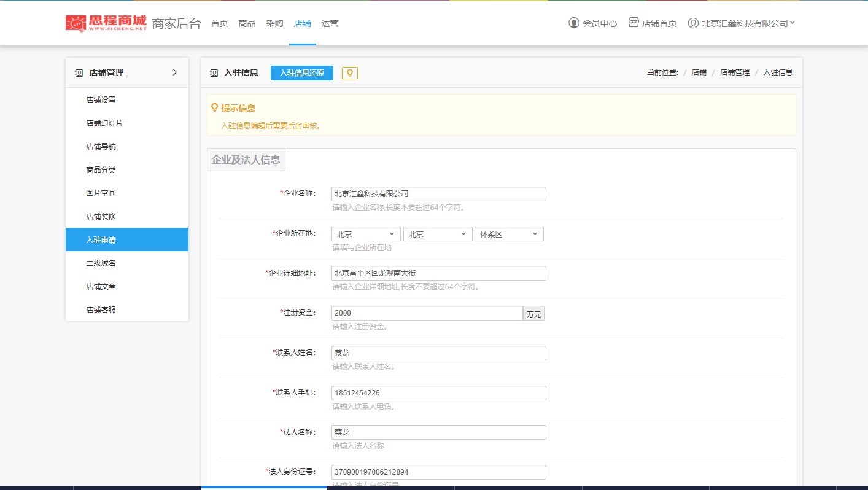
Task: Open the city dropdown showing 北京
Action: tap(438, 234)
